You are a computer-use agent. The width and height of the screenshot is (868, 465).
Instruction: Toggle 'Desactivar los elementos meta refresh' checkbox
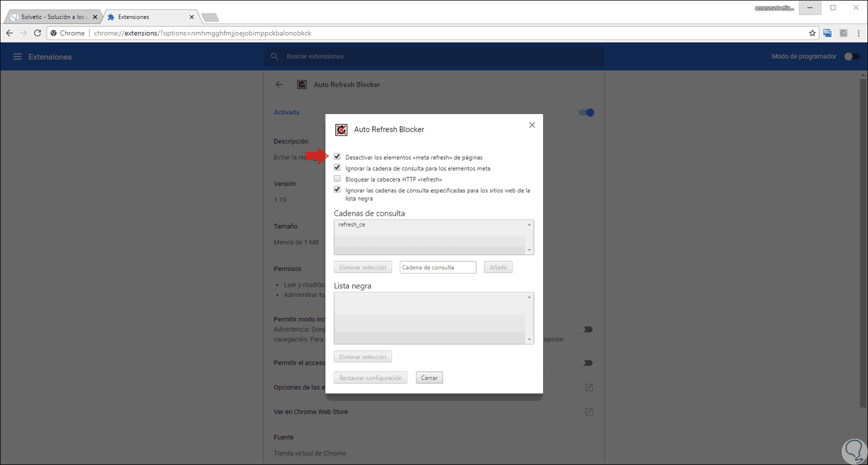(x=337, y=157)
